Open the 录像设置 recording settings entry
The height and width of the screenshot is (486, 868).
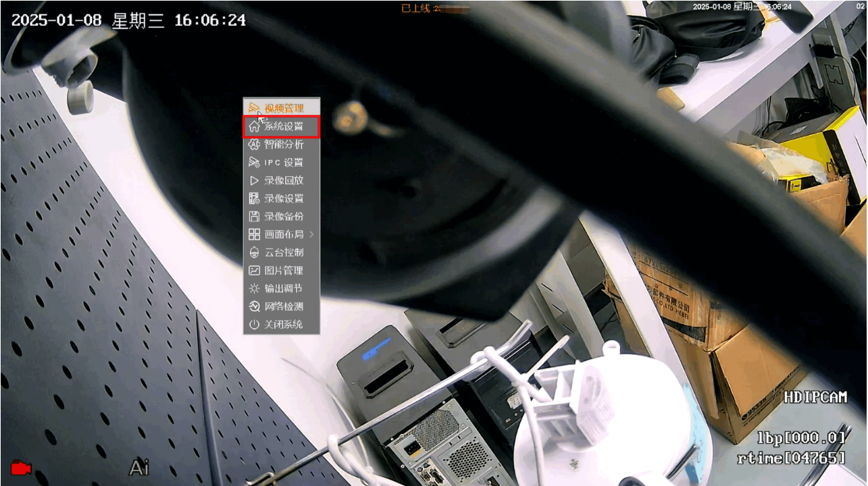(281, 198)
